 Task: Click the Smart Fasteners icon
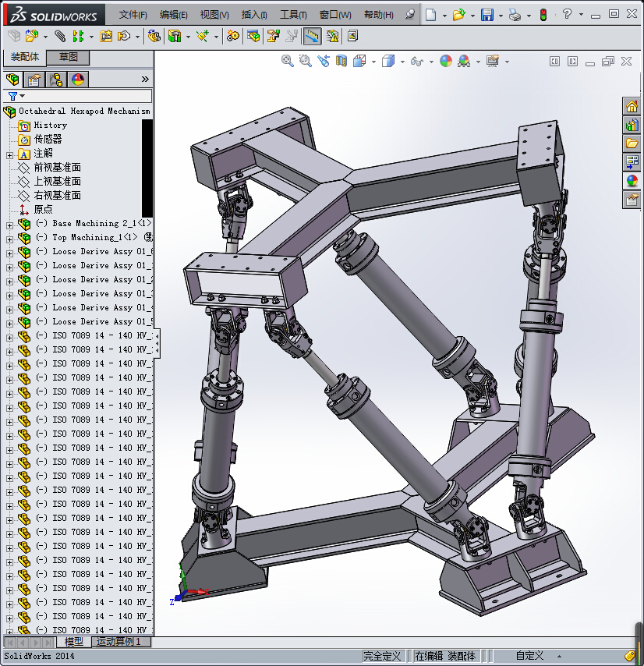point(106,36)
